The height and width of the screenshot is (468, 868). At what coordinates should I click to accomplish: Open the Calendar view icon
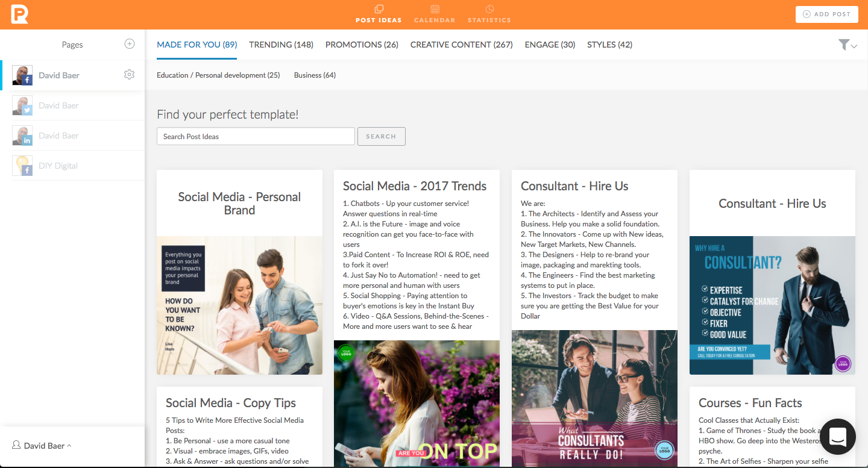[435, 9]
